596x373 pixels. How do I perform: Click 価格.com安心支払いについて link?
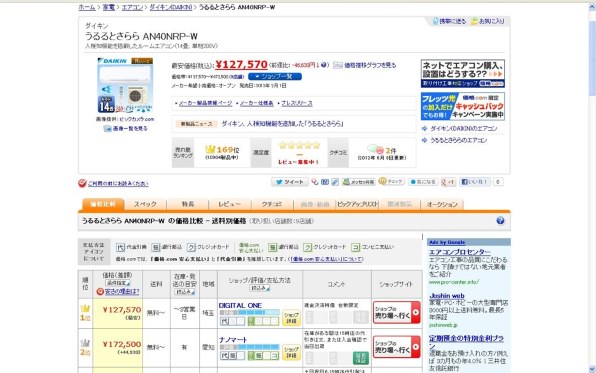(327, 259)
